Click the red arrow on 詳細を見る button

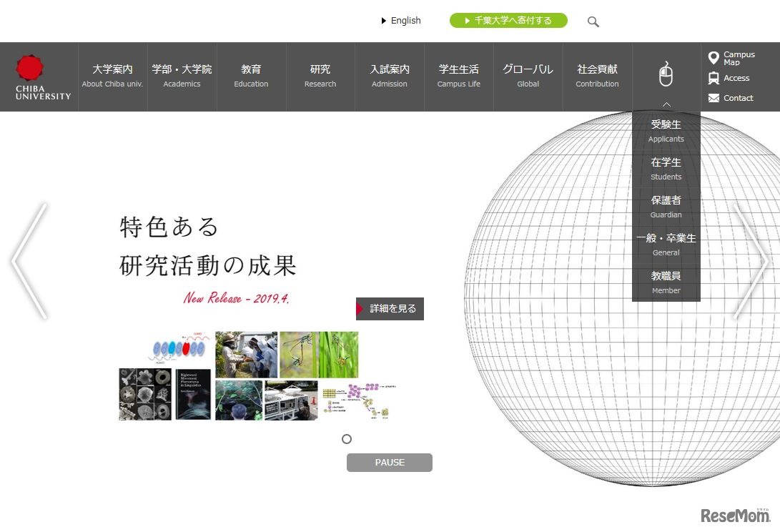360,308
